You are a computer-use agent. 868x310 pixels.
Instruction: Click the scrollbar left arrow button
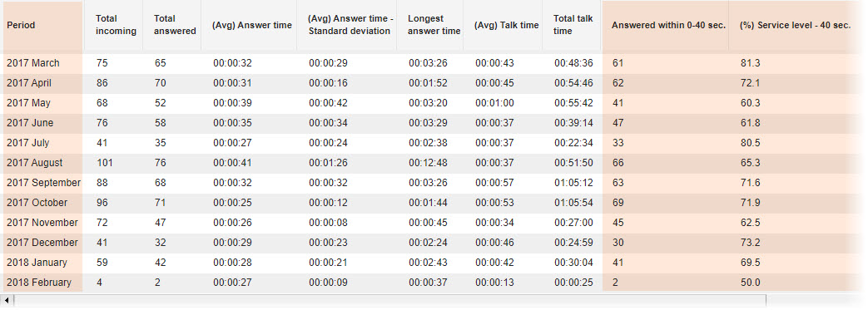point(7,300)
